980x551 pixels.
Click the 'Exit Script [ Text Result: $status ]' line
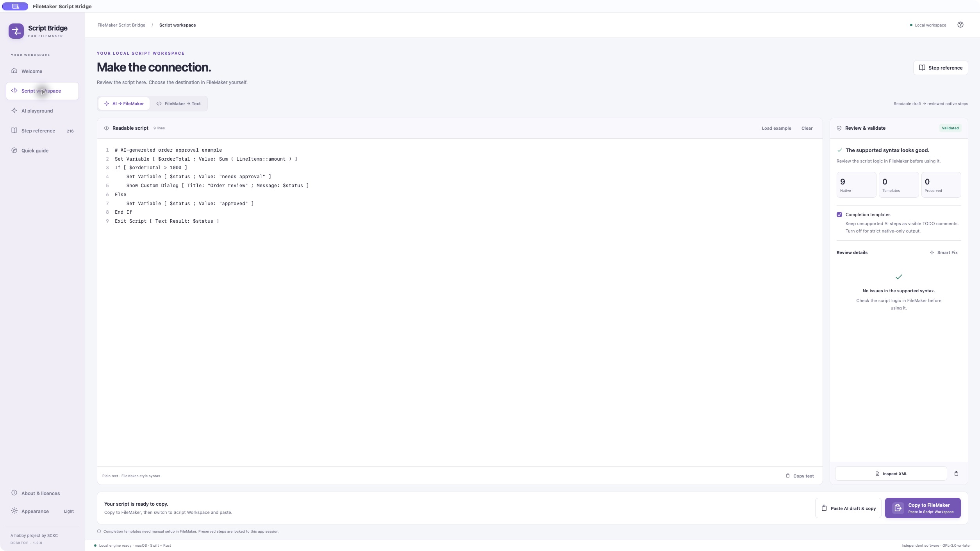pos(167,221)
